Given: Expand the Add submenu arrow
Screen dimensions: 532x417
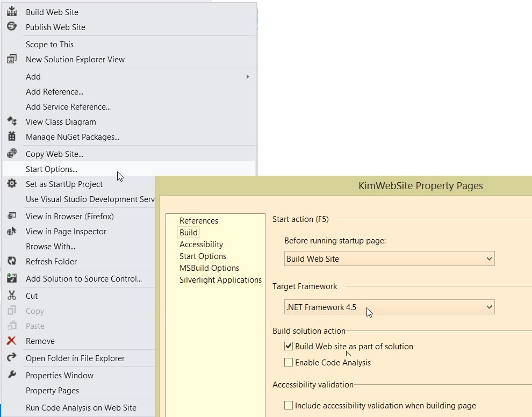Looking at the screenshot, I should (x=248, y=77).
